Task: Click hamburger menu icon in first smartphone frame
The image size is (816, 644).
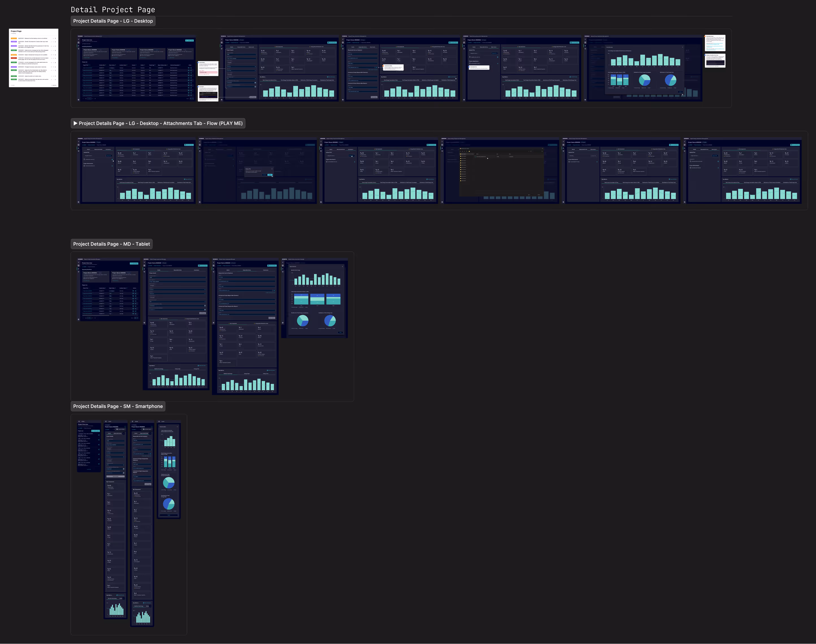Action: pyautogui.click(x=79, y=422)
